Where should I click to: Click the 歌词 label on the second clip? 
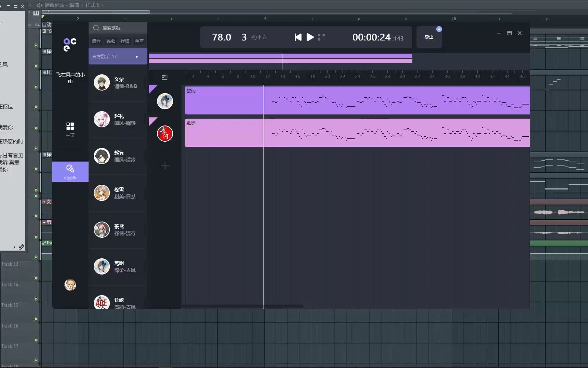click(x=191, y=123)
